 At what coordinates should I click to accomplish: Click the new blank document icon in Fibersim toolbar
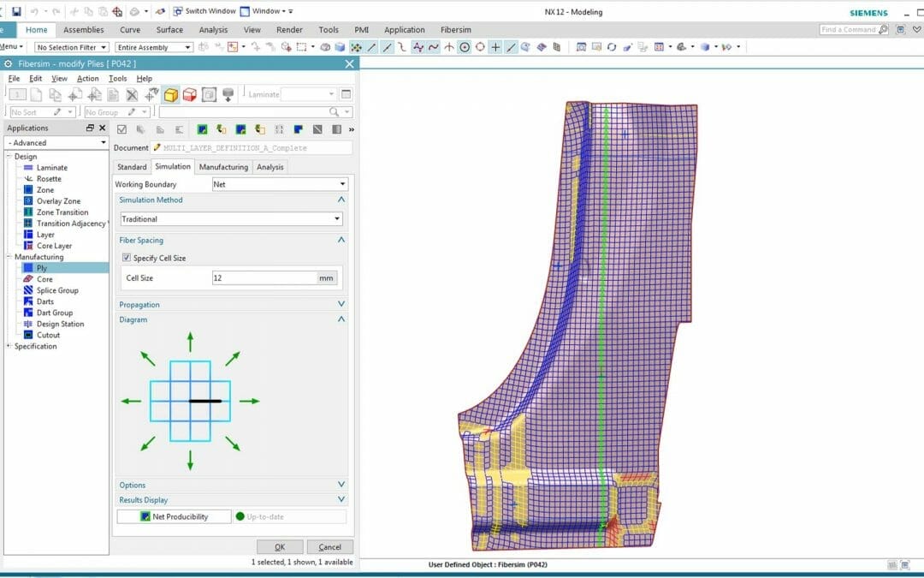coord(36,94)
